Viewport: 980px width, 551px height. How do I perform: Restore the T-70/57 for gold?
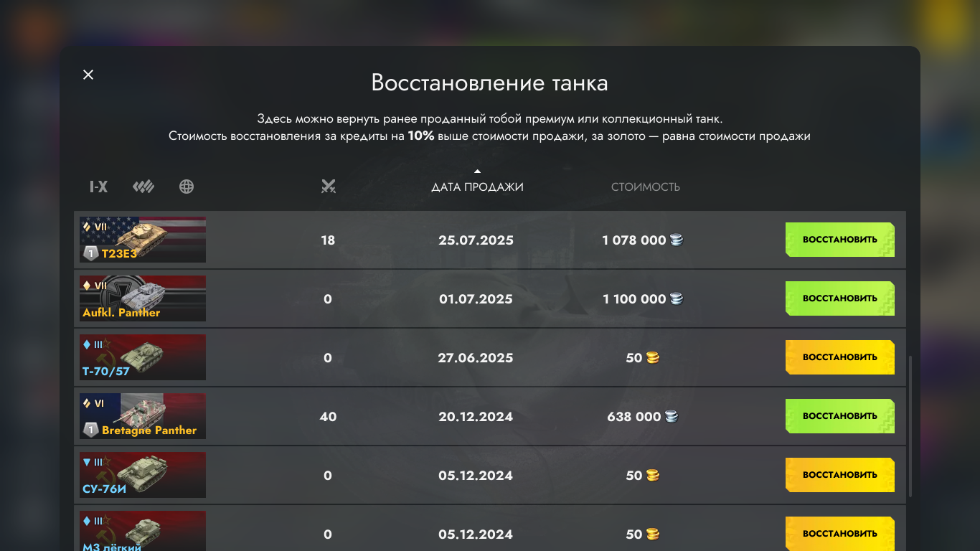pos(839,357)
